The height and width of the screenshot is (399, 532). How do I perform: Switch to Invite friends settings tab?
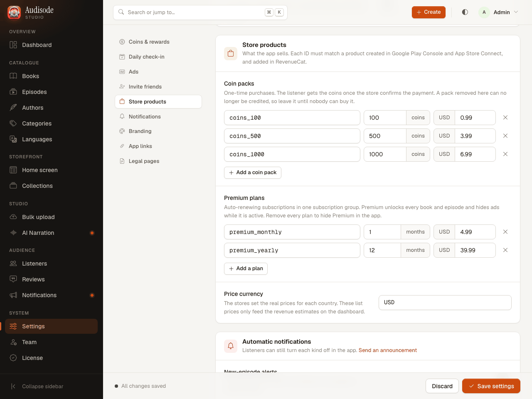[158, 87]
